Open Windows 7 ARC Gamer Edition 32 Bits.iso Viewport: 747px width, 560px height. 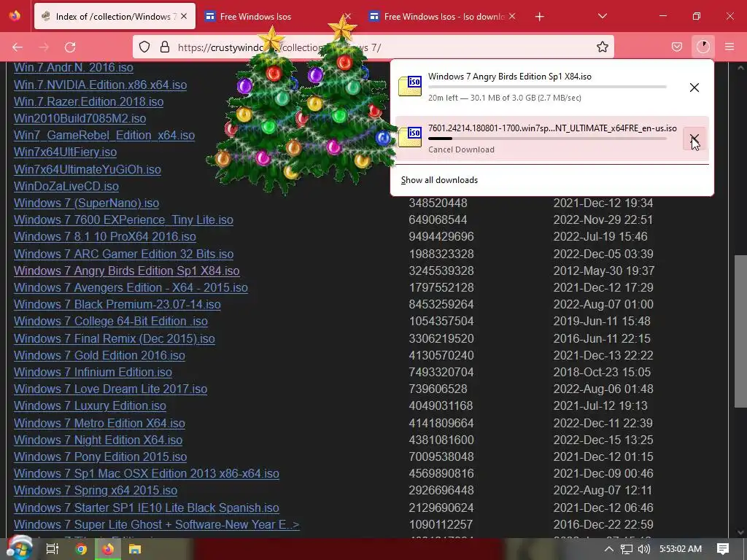point(123,254)
